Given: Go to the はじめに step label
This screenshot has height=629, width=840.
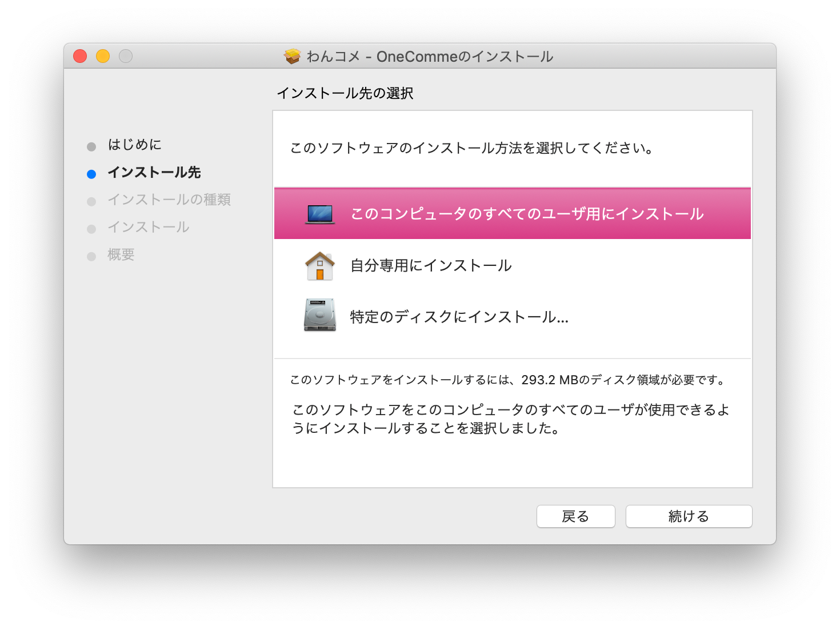Looking at the screenshot, I should click(x=135, y=145).
